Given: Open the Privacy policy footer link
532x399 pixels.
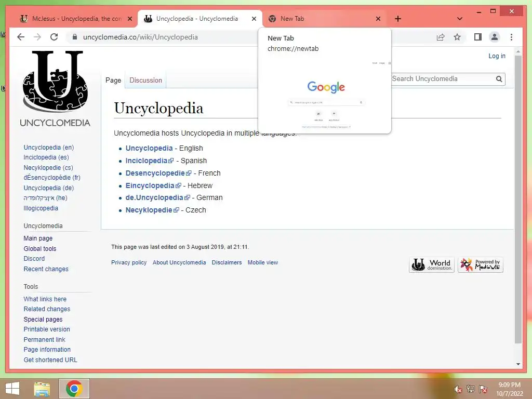Looking at the screenshot, I should pyautogui.click(x=129, y=262).
